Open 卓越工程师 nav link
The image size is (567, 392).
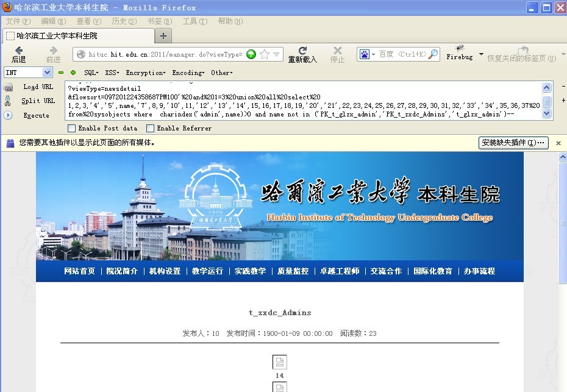point(340,271)
